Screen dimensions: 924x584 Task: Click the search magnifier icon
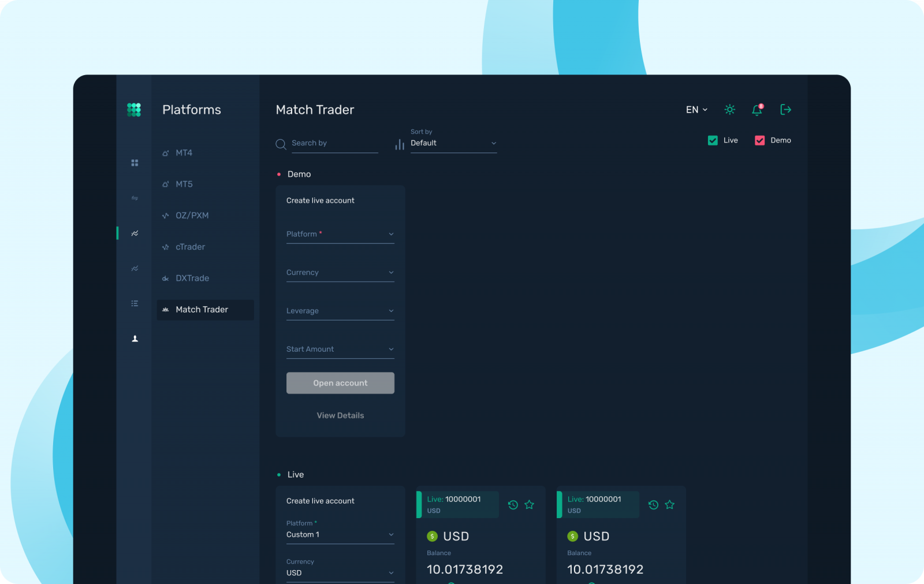[281, 144]
